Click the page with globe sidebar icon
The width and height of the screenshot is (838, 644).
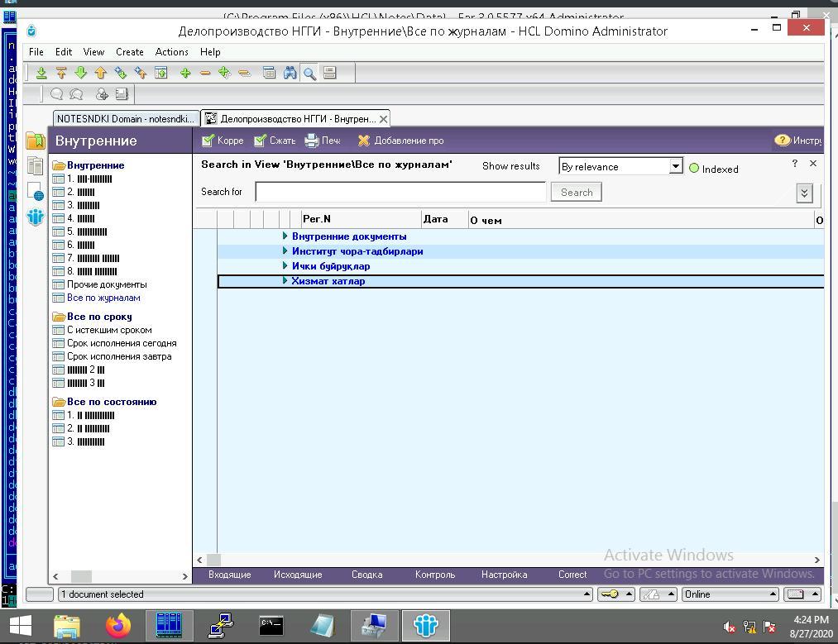point(36,192)
